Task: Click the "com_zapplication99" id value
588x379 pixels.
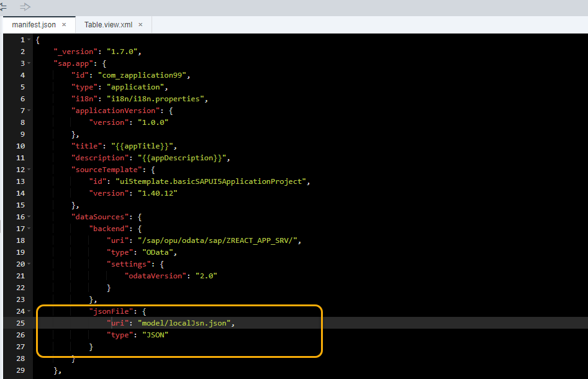Action: 142,75
